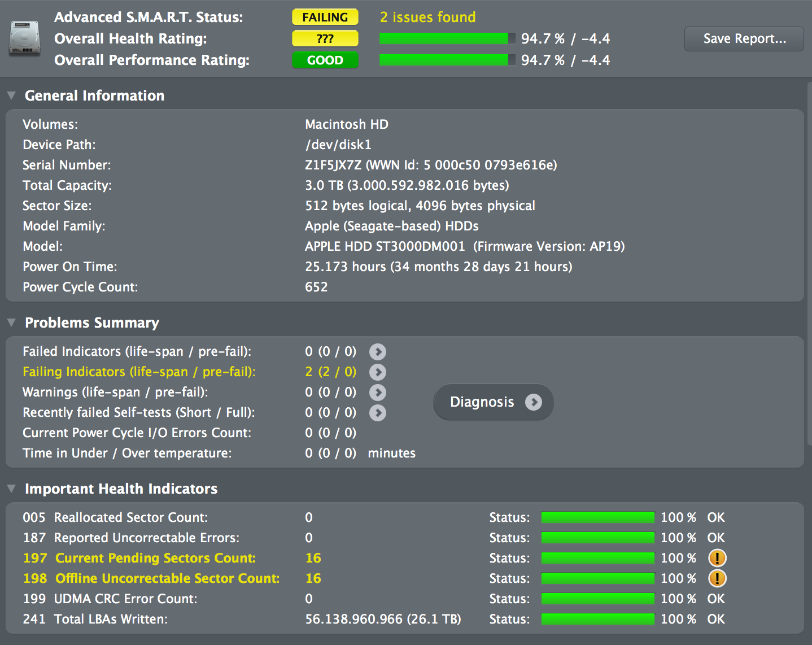Click warning icon for Current Pending Sectors
The height and width of the screenshot is (645, 812).
pos(717,558)
